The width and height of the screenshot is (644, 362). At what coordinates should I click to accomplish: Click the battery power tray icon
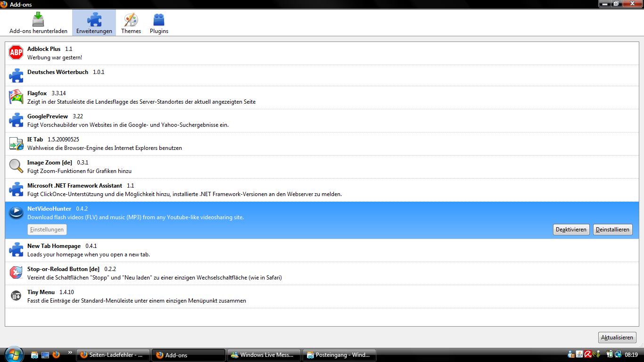click(x=609, y=354)
